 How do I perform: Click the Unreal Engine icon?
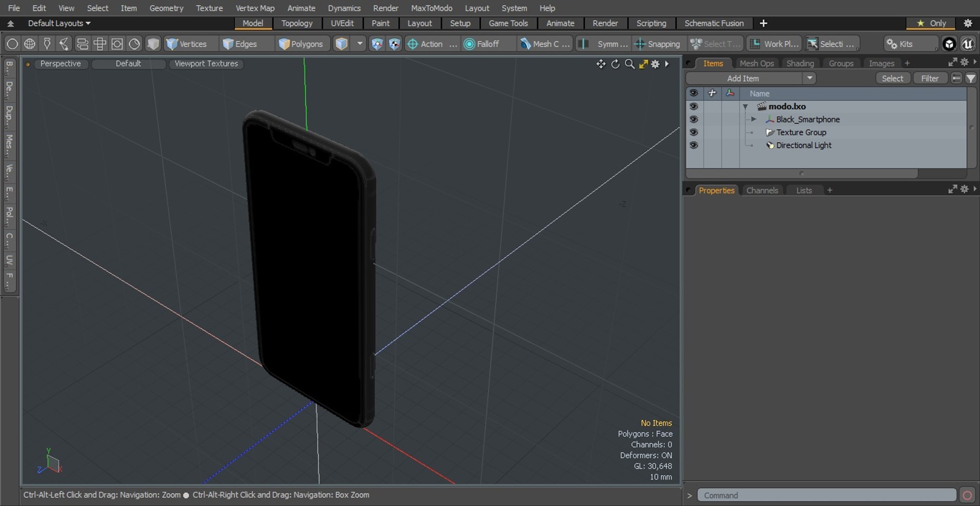[x=967, y=44]
